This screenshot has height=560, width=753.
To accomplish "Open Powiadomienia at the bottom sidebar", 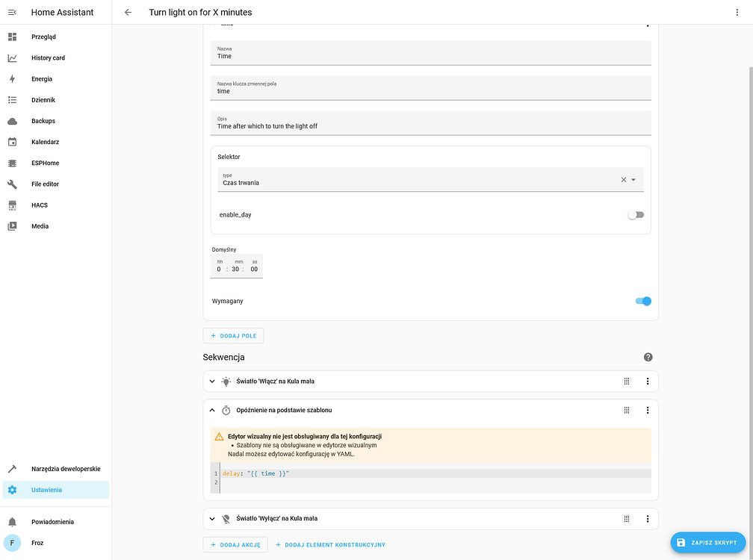I will 51,521.
